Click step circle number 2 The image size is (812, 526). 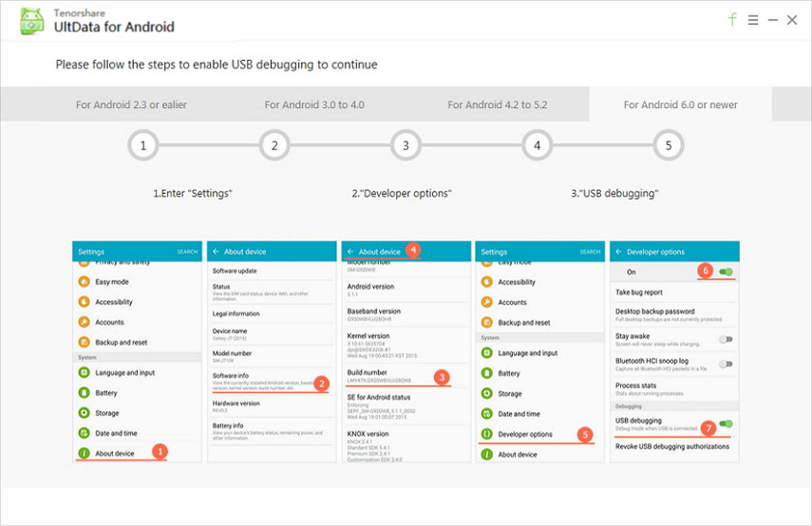point(274,145)
